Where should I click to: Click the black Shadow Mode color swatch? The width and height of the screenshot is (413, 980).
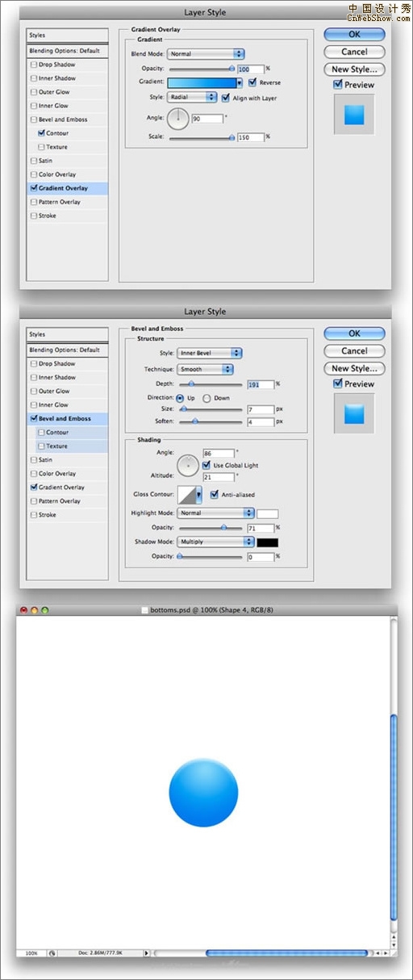(267, 542)
